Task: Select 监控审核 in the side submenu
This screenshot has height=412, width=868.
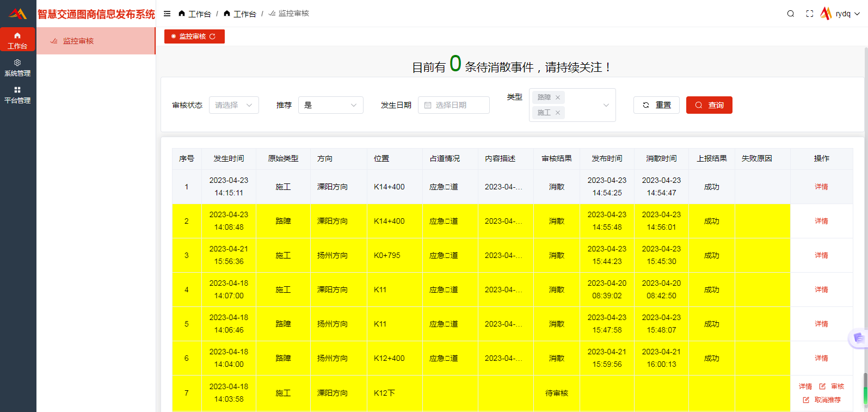Action: pyautogui.click(x=78, y=41)
